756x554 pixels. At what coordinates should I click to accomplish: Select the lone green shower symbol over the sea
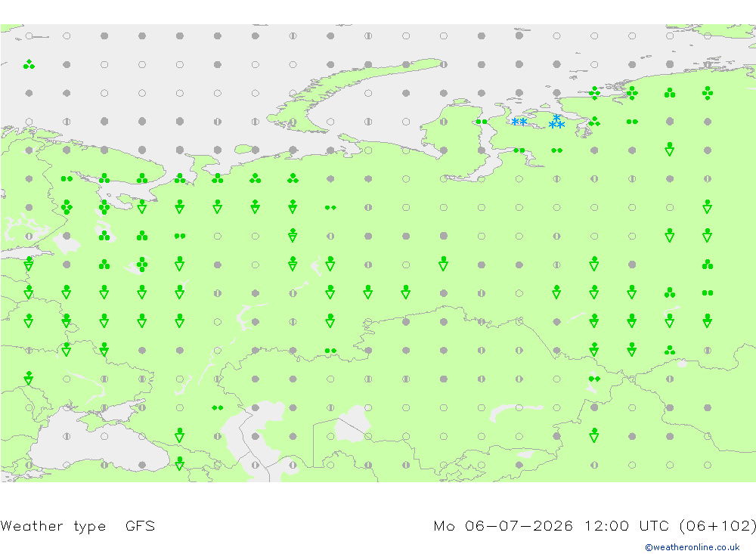(x=29, y=64)
